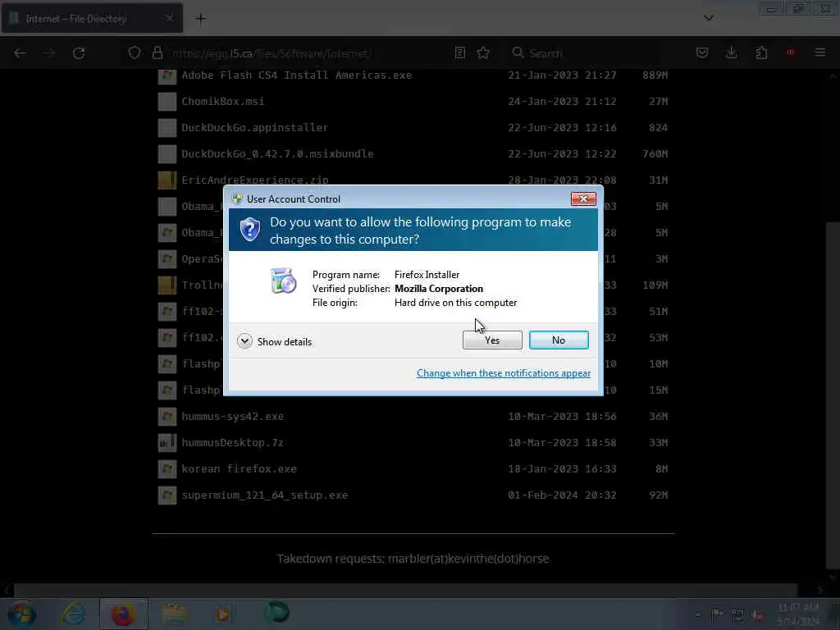
Task: Open a new tab with the plus button
Action: point(200,19)
